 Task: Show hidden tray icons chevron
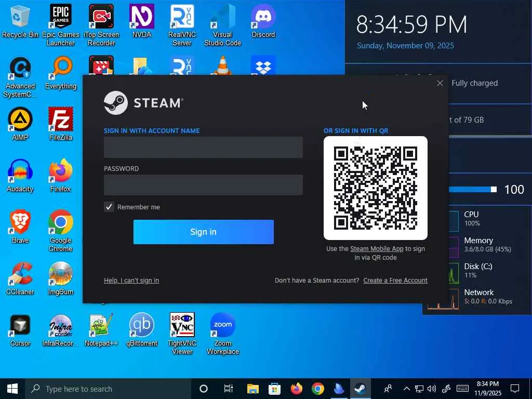(x=406, y=389)
